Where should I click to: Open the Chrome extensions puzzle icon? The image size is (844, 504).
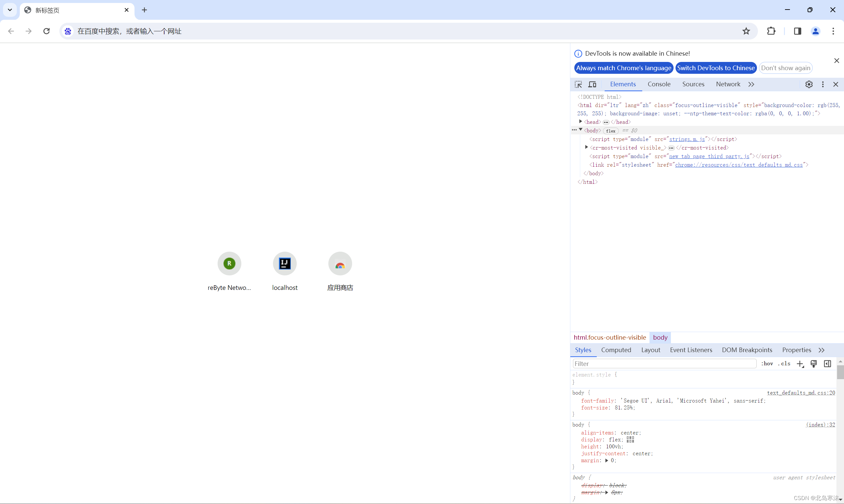point(771,31)
